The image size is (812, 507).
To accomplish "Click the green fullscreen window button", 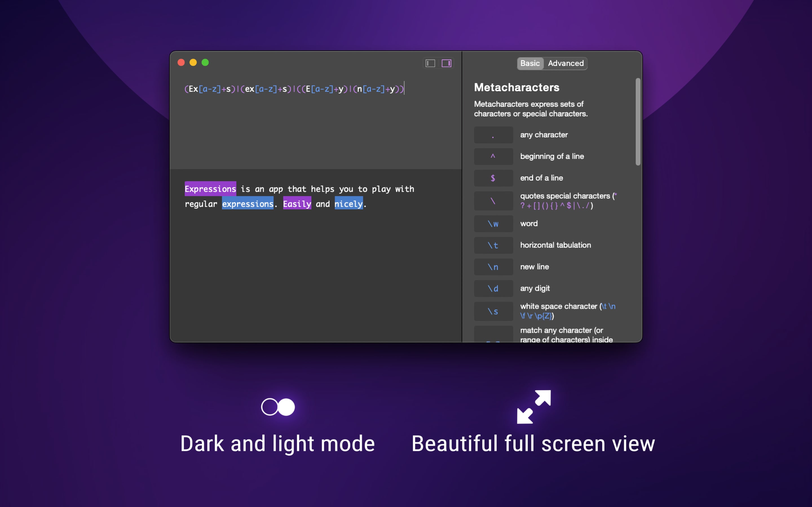I will [205, 63].
